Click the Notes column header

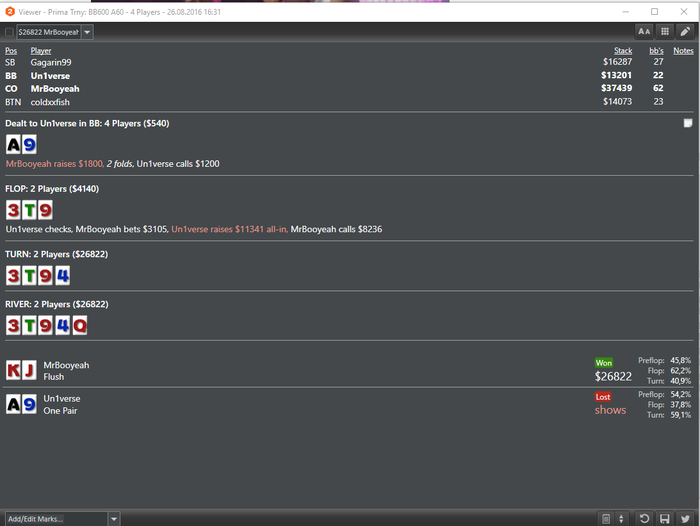(x=683, y=50)
